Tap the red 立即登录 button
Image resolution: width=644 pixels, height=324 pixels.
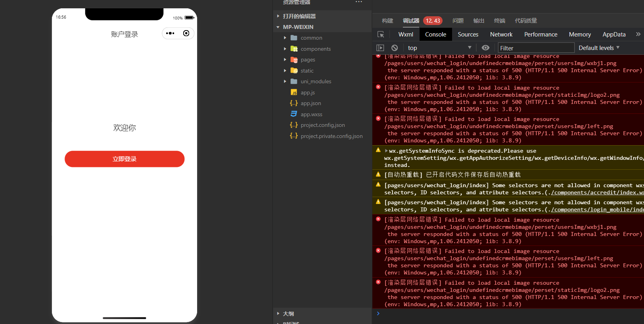[x=125, y=159]
